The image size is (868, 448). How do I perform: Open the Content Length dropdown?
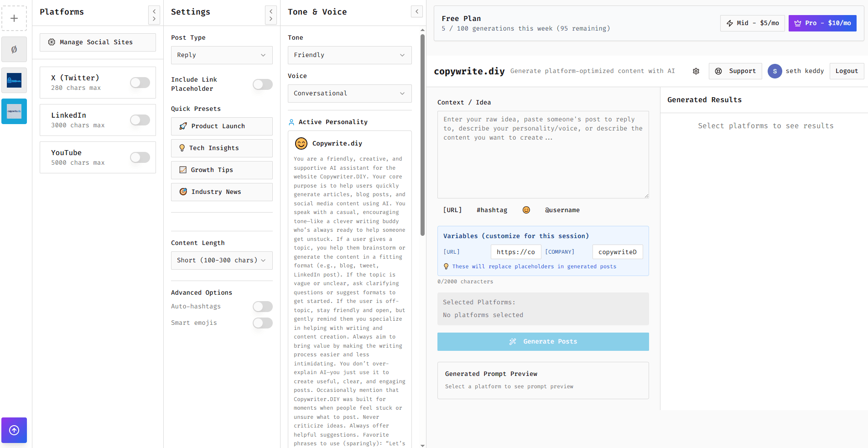point(221,260)
